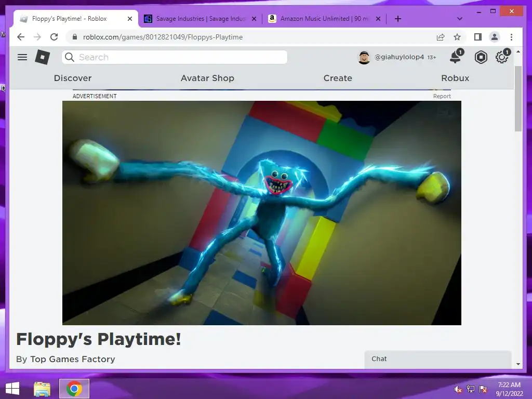Viewport: 532px width, 399px height.
Task: Click the browser forward arrow
Action: tap(37, 37)
